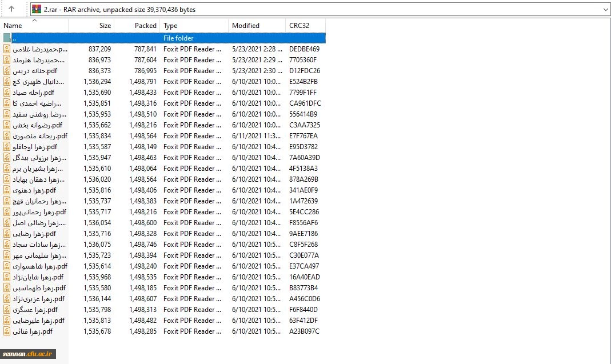Click PDF icon of زهرا شاهسواری.pdf
The width and height of the screenshot is (611, 364).
(7, 266)
